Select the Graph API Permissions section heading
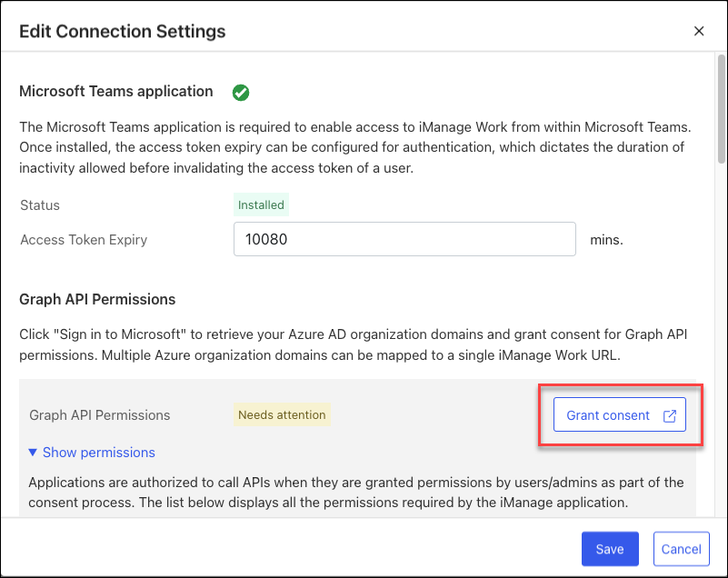The height and width of the screenshot is (578, 728). click(96, 299)
